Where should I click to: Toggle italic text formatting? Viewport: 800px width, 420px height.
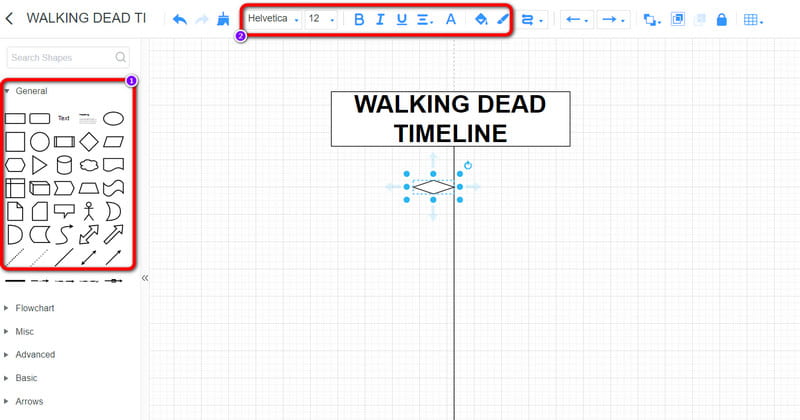point(380,19)
